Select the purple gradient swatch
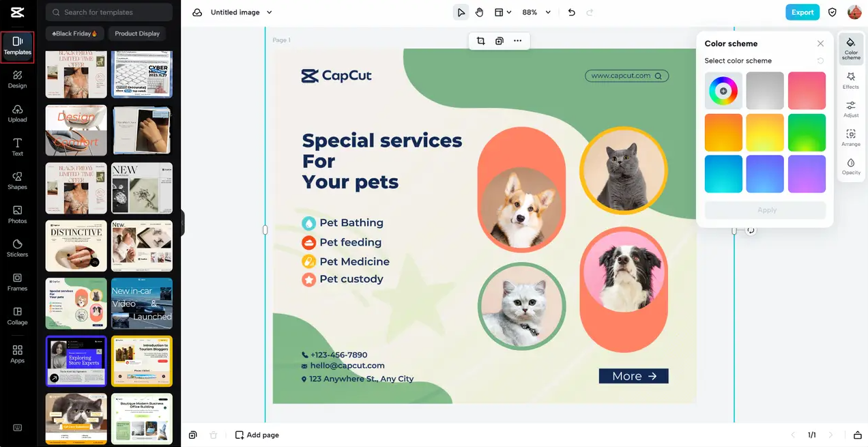The width and height of the screenshot is (868, 447). coord(807,174)
